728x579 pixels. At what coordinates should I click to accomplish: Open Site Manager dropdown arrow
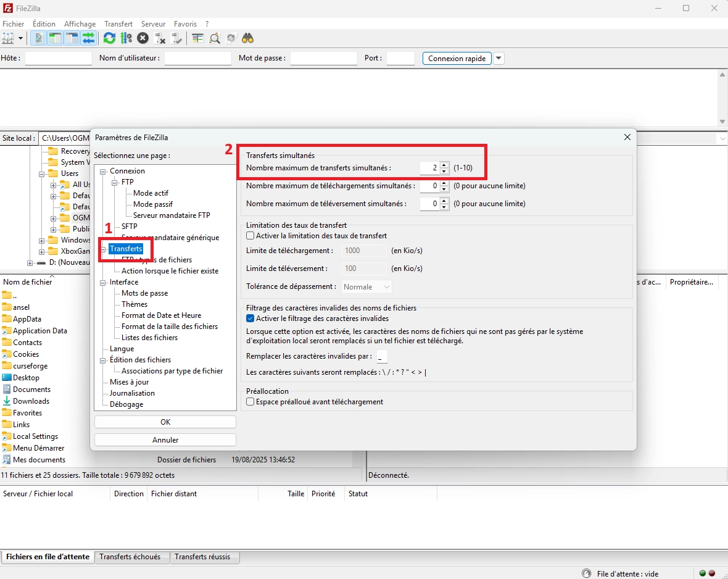click(x=20, y=38)
